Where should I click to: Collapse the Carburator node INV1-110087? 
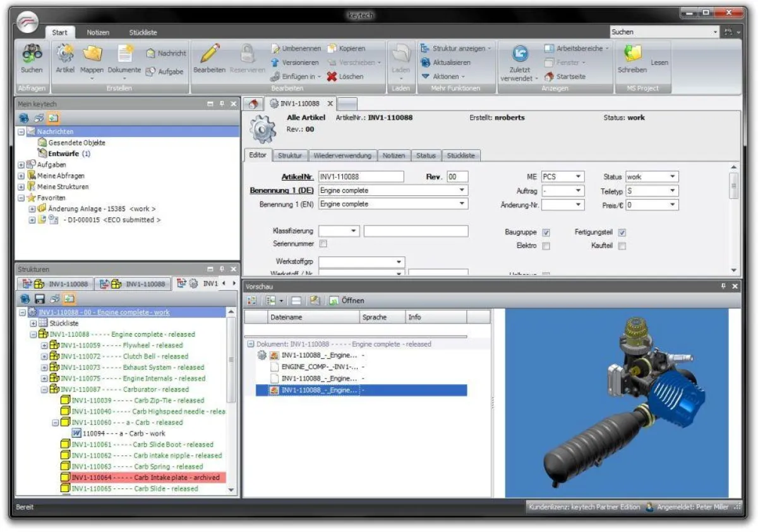45,389
